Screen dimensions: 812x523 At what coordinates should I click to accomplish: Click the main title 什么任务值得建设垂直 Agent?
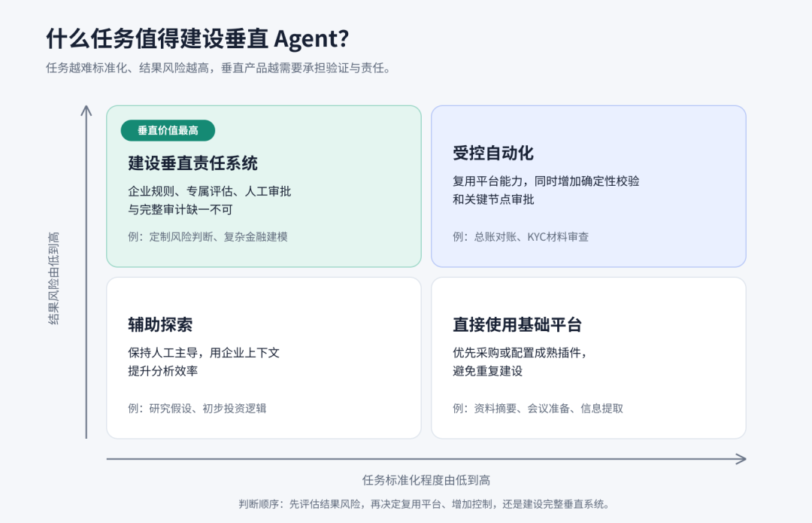pyautogui.click(x=197, y=39)
